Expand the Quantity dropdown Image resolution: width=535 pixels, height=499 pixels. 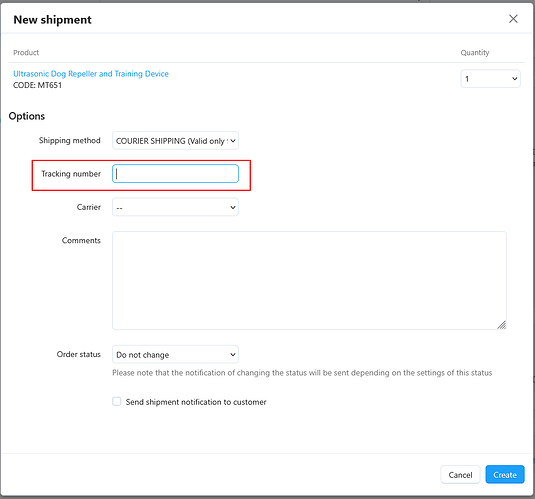click(490, 79)
